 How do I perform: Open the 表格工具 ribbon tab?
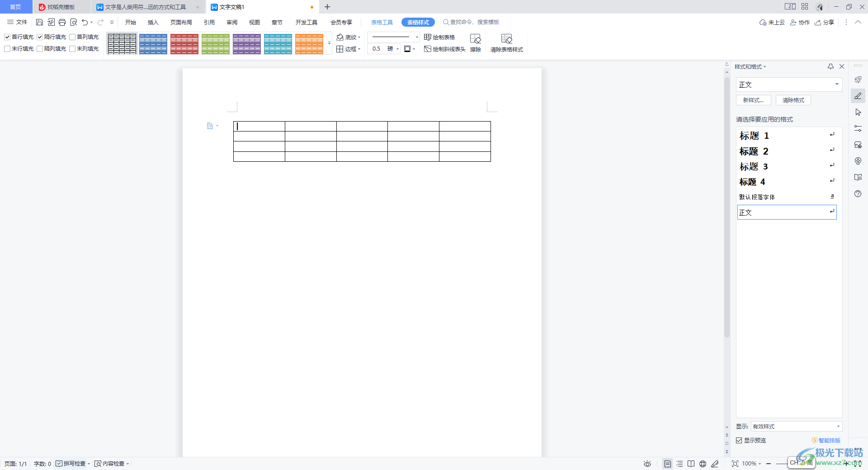pyautogui.click(x=382, y=22)
